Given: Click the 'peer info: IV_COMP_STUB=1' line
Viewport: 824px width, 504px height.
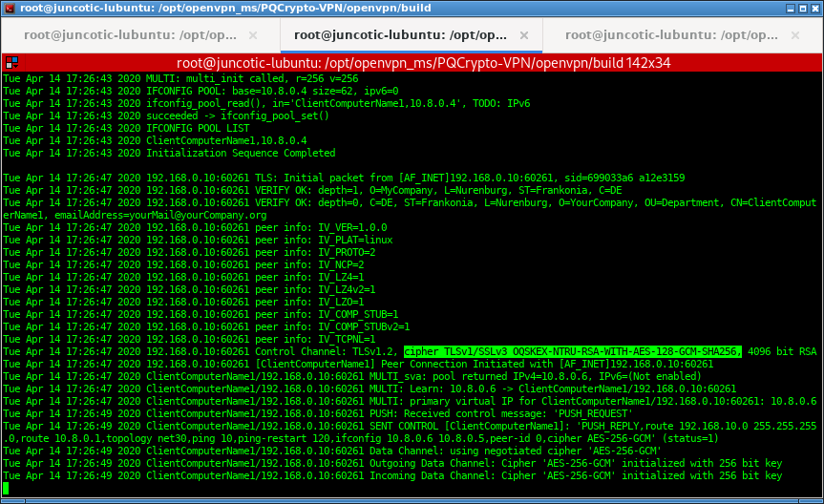Looking at the screenshot, I should 201,314.
